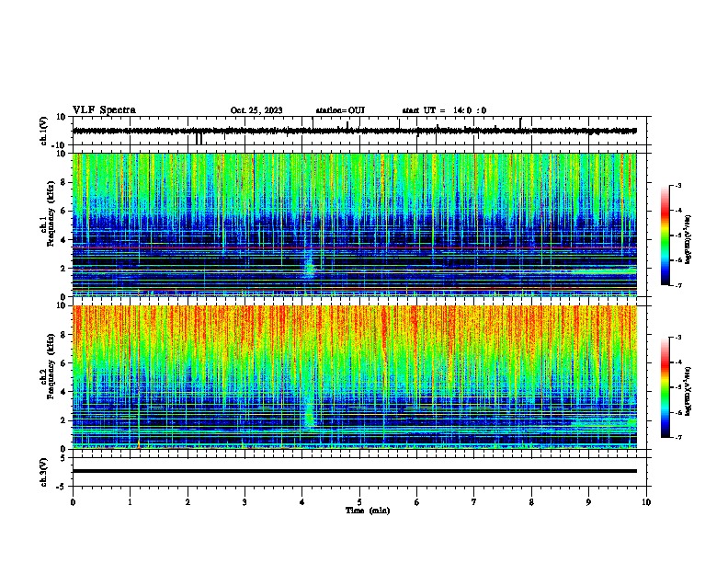Click the time axis tick label "3"
The width and height of the screenshot is (728, 563).
pos(245,502)
